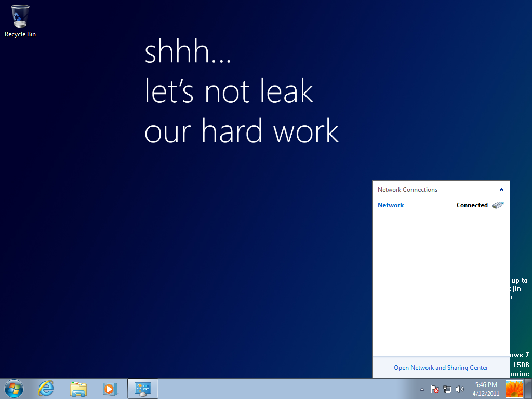Open the Recycle Bin desktop icon
Screen dimensions: 532x399
point(20,21)
